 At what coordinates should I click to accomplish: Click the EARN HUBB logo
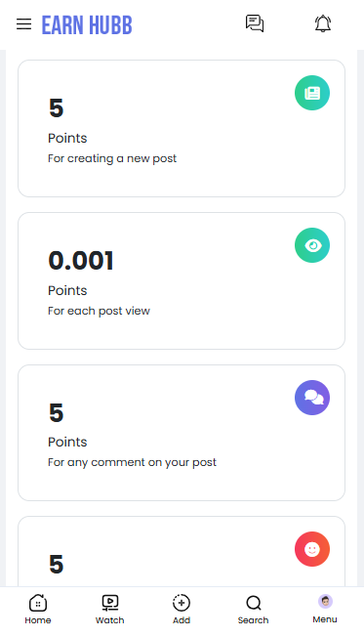click(87, 24)
